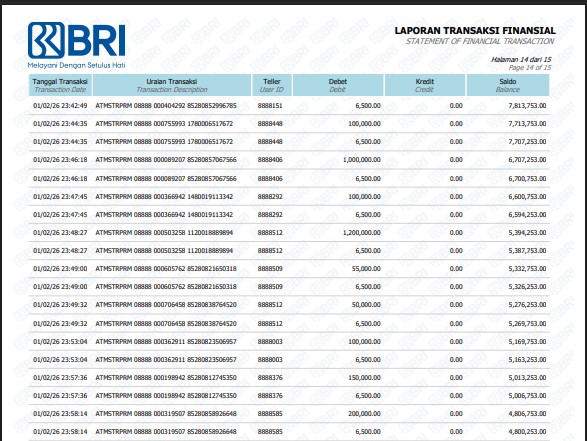This screenshot has width=587, height=441.
Task: Select debit amount '55,000.00'
Action: point(366,268)
